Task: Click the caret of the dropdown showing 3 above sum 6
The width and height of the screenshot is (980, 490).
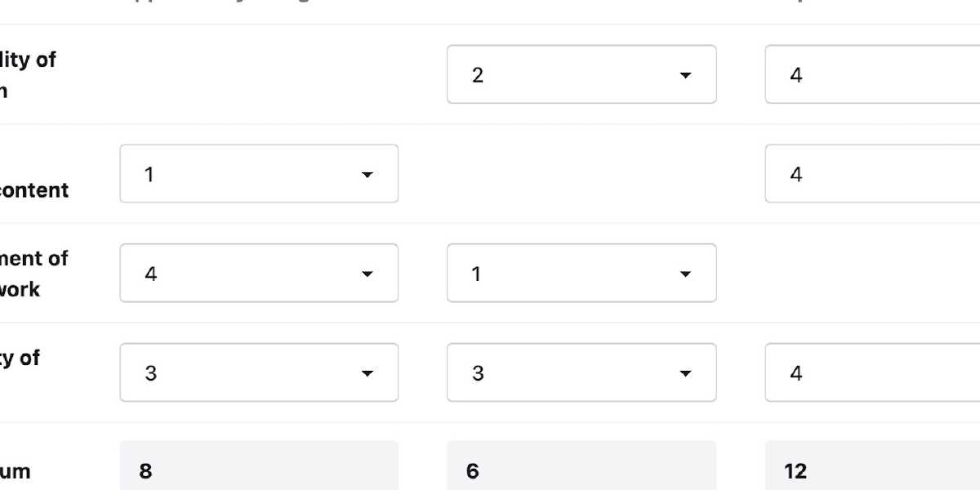Action: point(685,373)
